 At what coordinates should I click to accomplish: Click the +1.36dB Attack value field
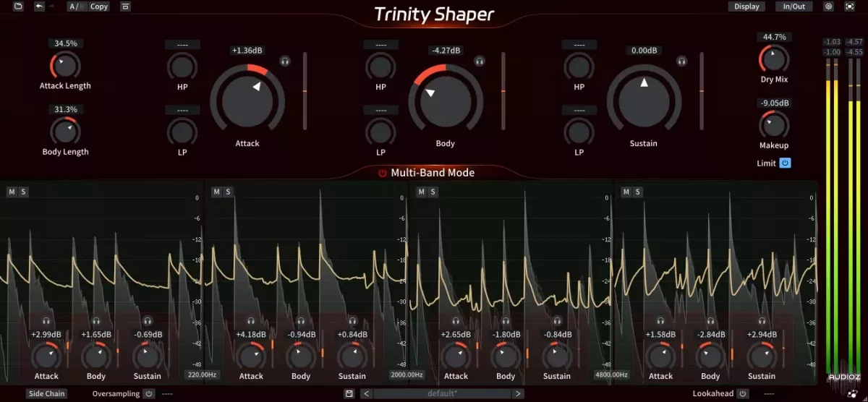247,51
